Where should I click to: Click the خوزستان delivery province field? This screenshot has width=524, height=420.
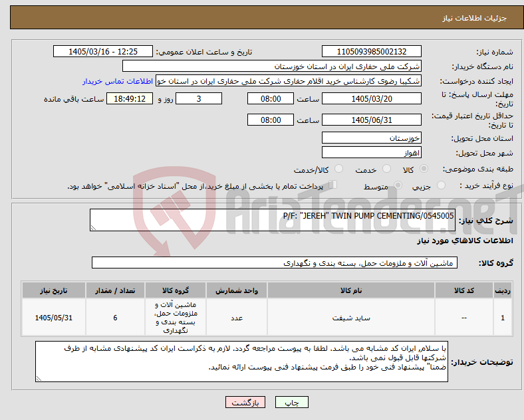tap(371, 138)
